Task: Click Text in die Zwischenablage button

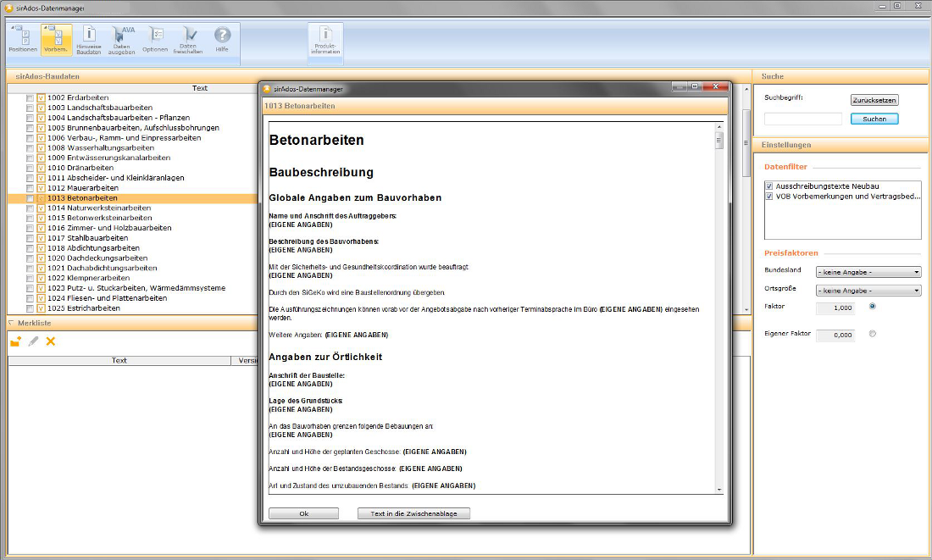Action: click(413, 513)
